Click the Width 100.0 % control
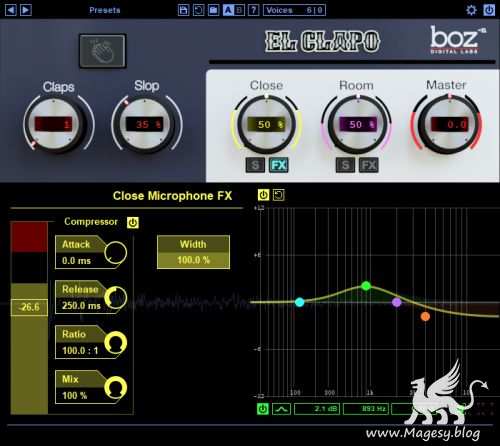This screenshot has height=446, width=500. tap(193, 252)
